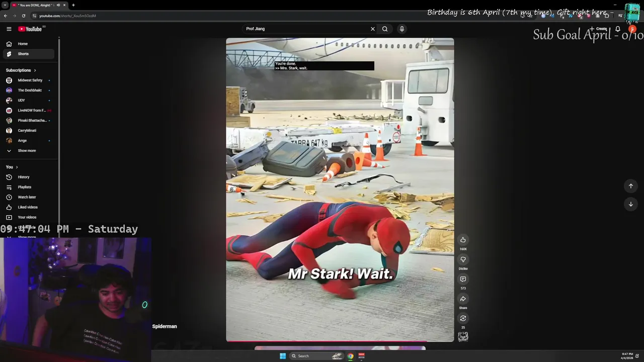Click the Create button

pos(598,29)
